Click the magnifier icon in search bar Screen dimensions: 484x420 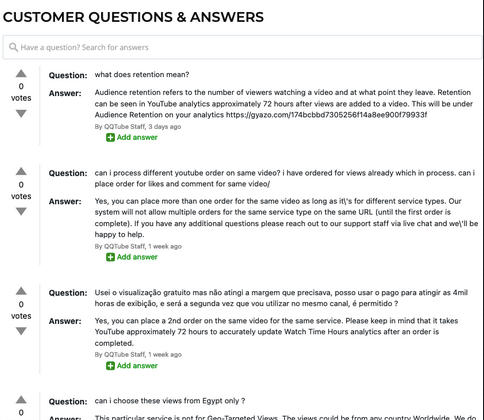(x=13, y=47)
